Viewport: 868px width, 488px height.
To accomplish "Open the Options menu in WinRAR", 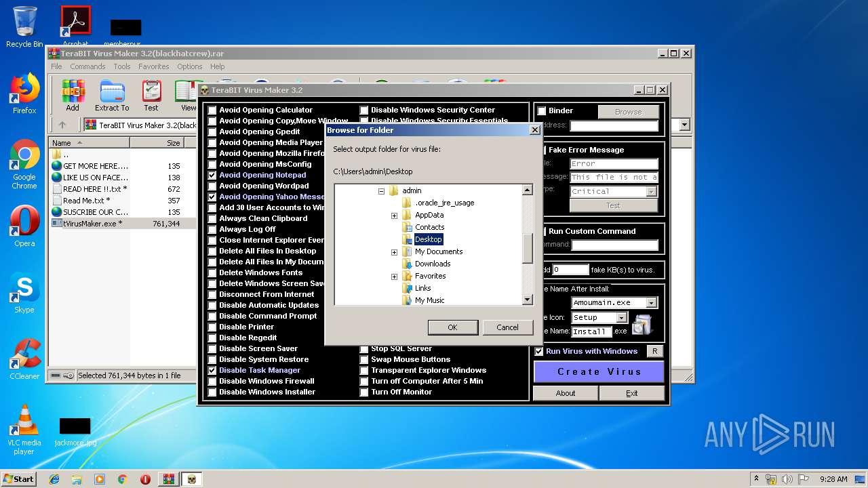I will point(190,66).
